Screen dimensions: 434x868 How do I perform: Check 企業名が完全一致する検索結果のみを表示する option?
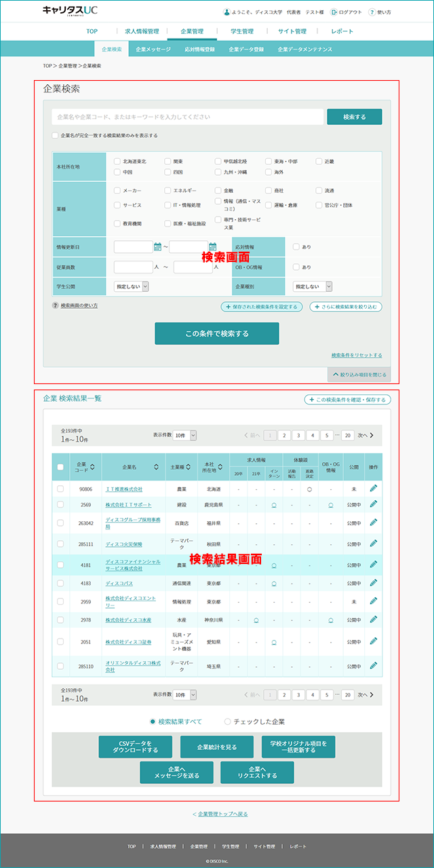[x=56, y=135]
